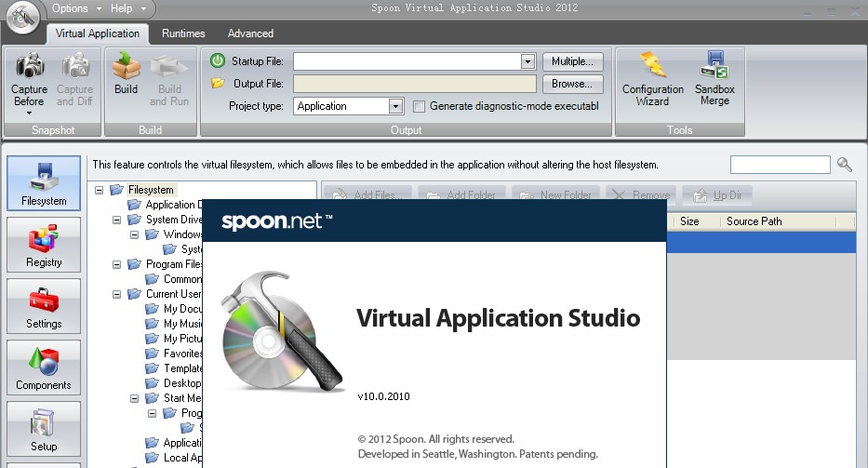The width and height of the screenshot is (868, 468).
Task: Switch to the Advanced tab
Action: pyautogui.click(x=250, y=33)
